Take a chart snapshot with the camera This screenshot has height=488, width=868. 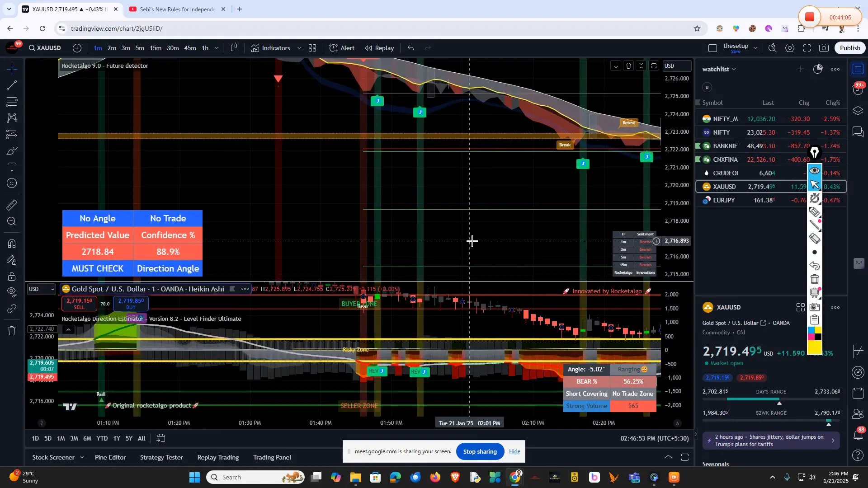[x=824, y=48]
